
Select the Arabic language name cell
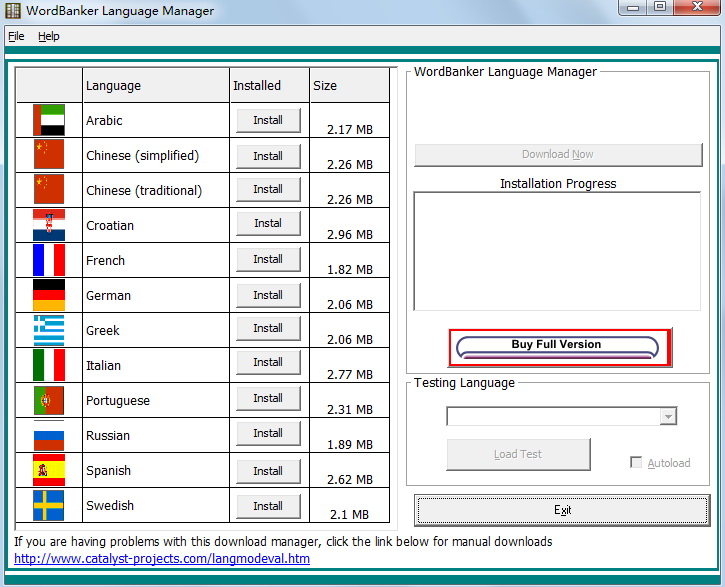tap(156, 120)
